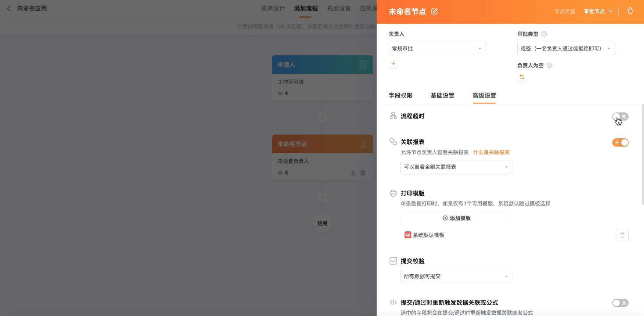Viewport: 644px width, 316px height.
Task: Click the 关联报表 link icon
Action: (393, 142)
